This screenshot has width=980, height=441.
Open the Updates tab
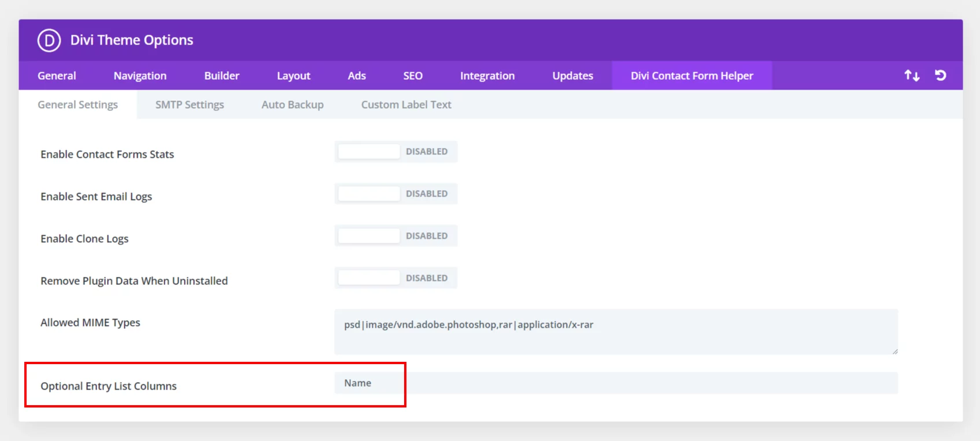point(572,76)
